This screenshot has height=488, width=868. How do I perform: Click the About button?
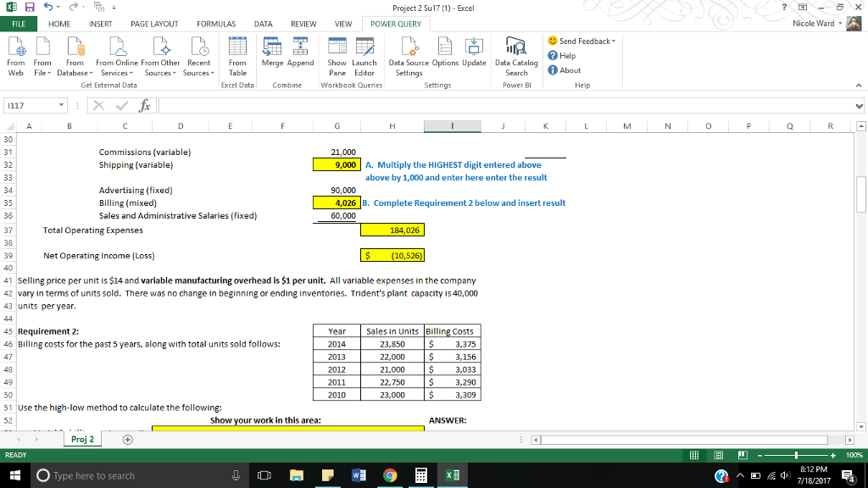point(564,69)
